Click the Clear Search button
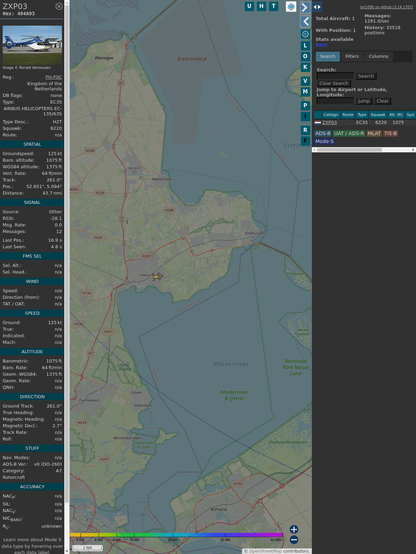 click(334, 83)
